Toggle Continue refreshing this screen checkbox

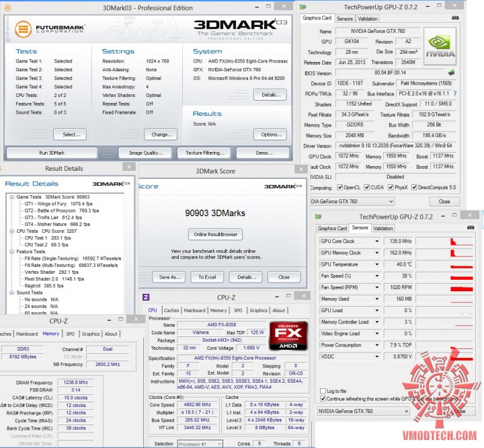(x=323, y=399)
